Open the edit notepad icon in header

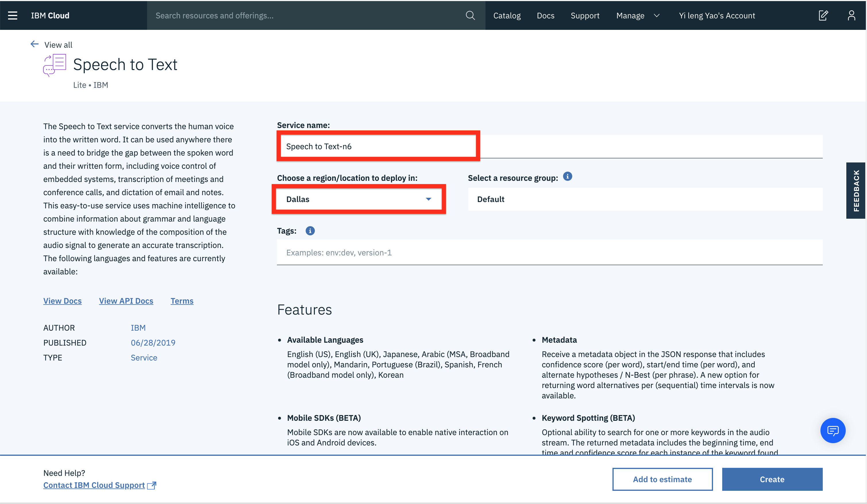click(x=823, y=15)
